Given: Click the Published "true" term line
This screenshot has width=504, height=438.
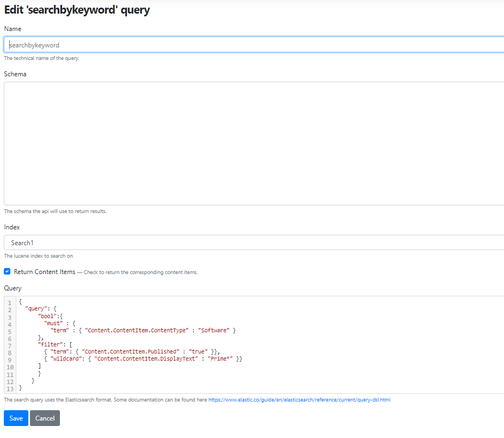Looking at the screenshot, I should tap(132, 351).
